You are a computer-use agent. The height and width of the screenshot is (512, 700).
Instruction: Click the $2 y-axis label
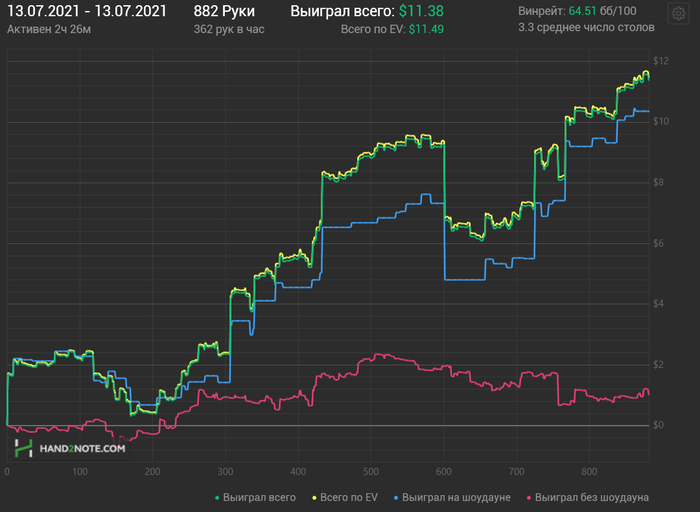click(658, 365)
